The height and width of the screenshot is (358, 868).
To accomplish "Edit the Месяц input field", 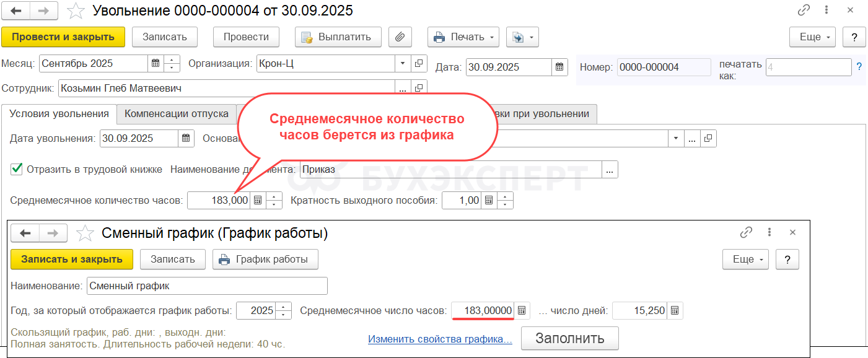I will (94, 64).
